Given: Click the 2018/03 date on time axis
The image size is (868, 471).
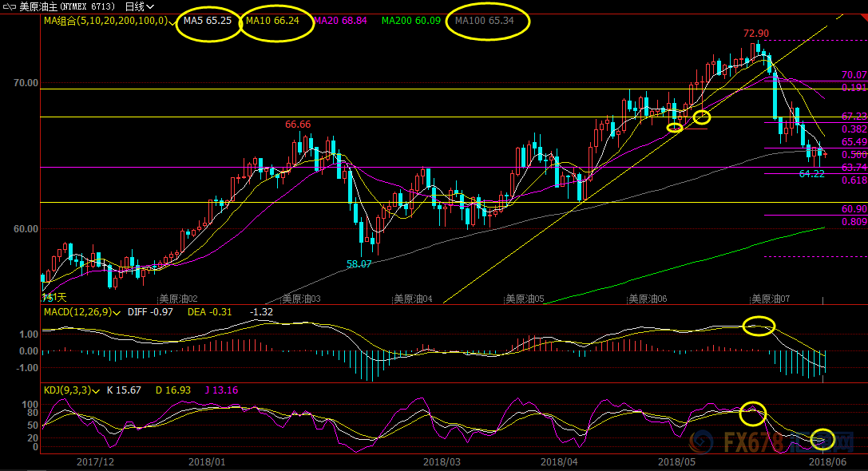Looking at the screenshot, I should coord(442,462).
